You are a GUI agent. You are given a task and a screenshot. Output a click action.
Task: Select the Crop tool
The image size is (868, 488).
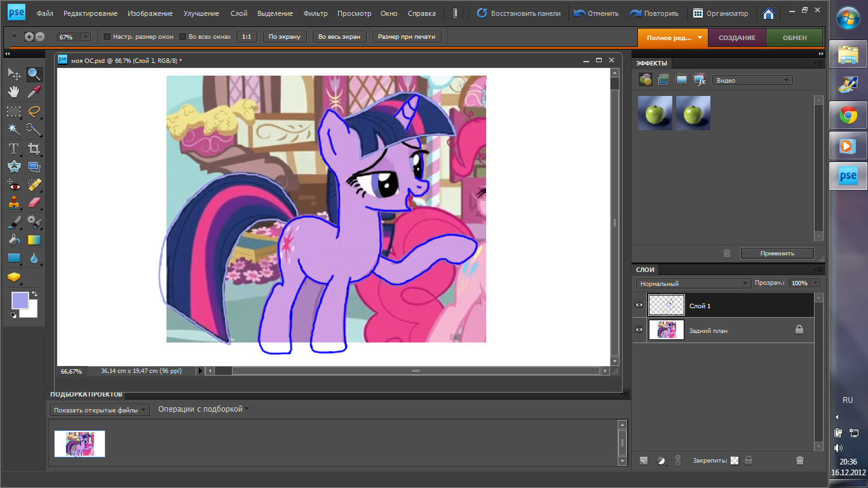pyautogui.click(x=34, y=149)
